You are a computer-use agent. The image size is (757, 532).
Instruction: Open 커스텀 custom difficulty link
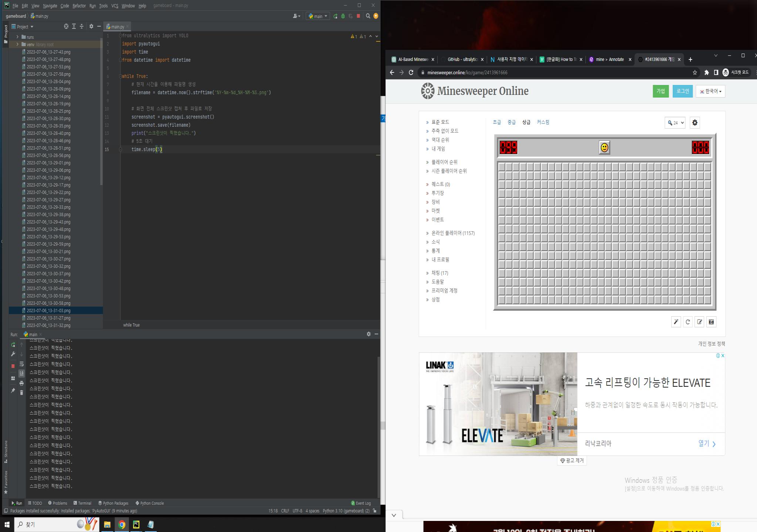point(543,122)
